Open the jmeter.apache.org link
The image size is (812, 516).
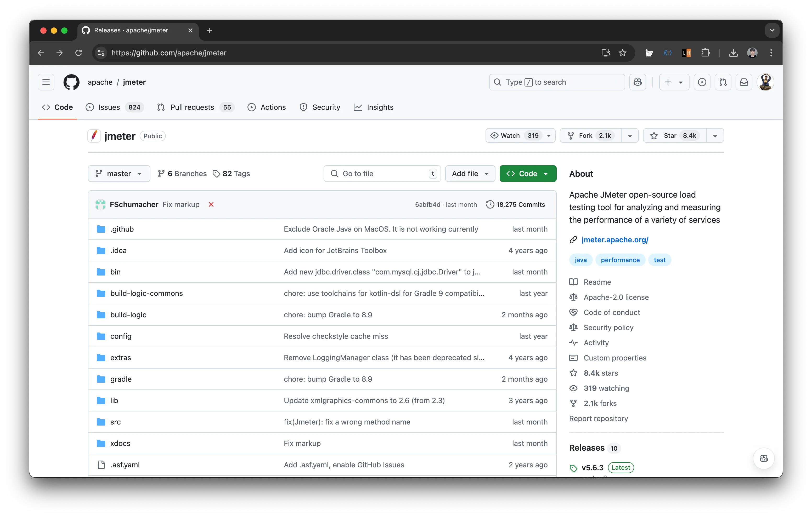coord(615,240)
